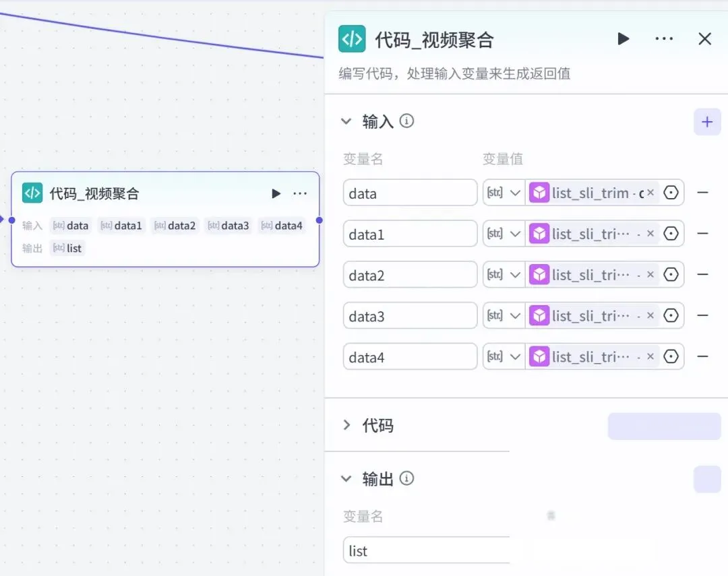Show info tooltip beside 输入 heading
The image size is (728, 576).
[x=406, y=121]
